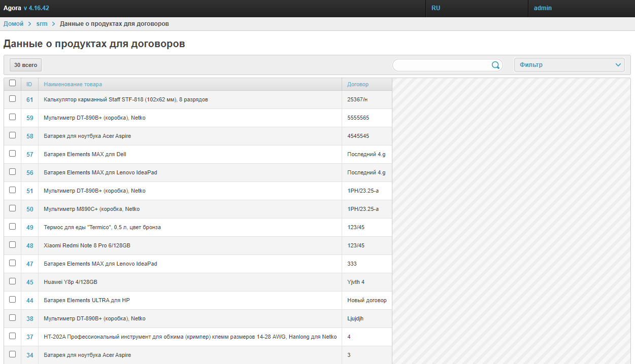Open the RU language menu
This screenshot has height=364, width=635.
(x=436, y=8)
